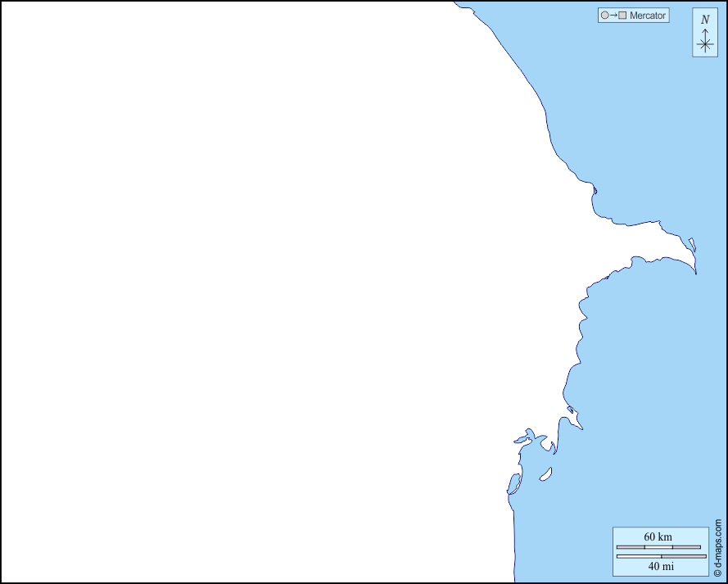Click the gray right half of miles bar

point(683,556)
